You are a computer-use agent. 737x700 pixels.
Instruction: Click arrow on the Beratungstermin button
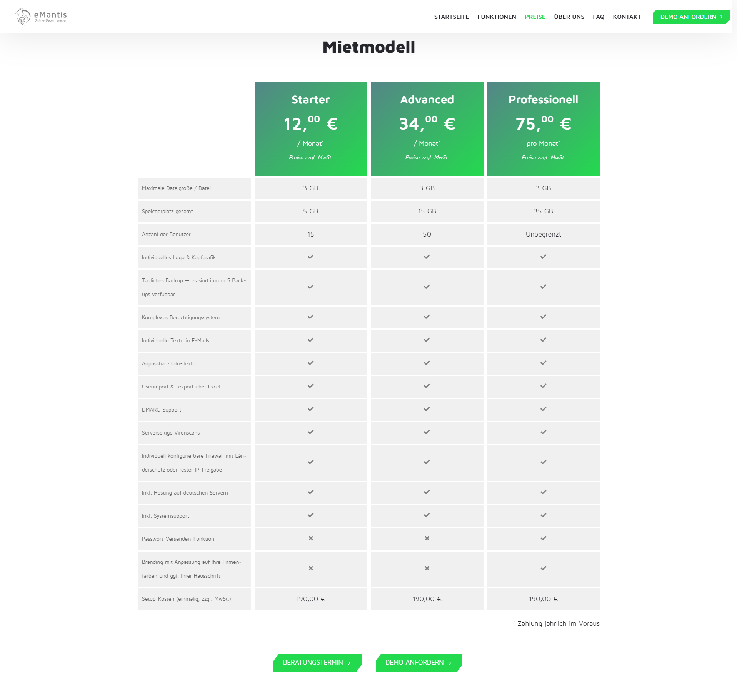point(349,663)
